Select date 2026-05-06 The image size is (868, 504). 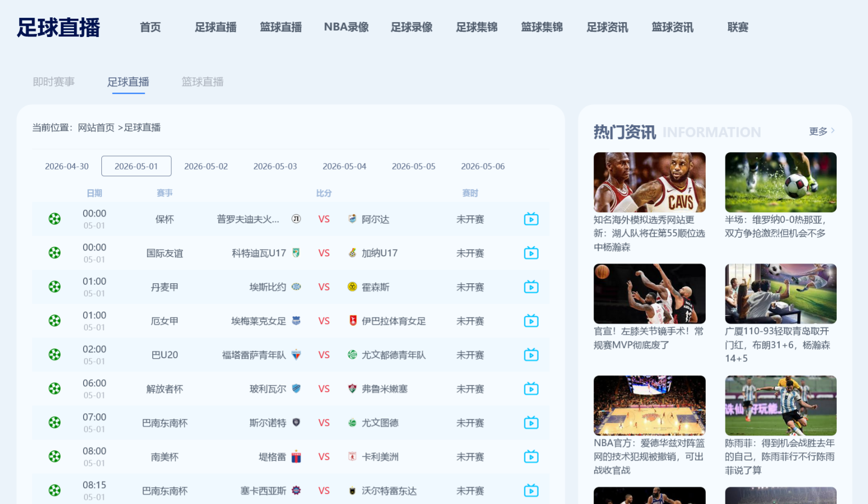click(483, 166)
